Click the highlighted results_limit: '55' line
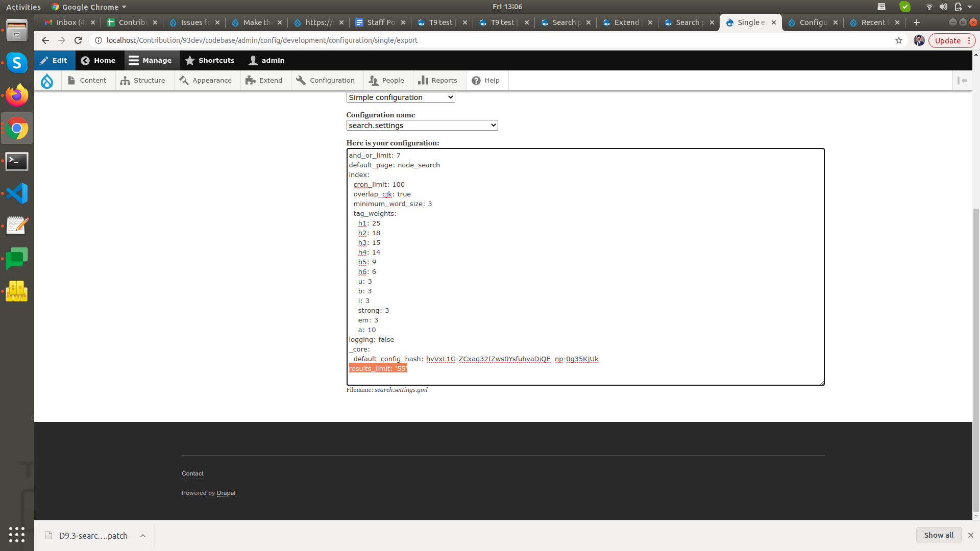The height and width of the screenshot is (551, 980). pos(378,368)
